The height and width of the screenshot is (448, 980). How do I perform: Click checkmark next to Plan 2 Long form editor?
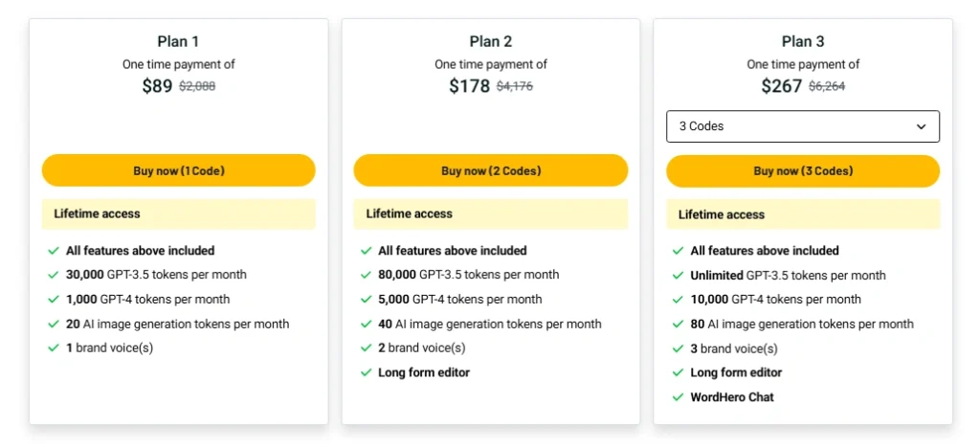point(366,372)
